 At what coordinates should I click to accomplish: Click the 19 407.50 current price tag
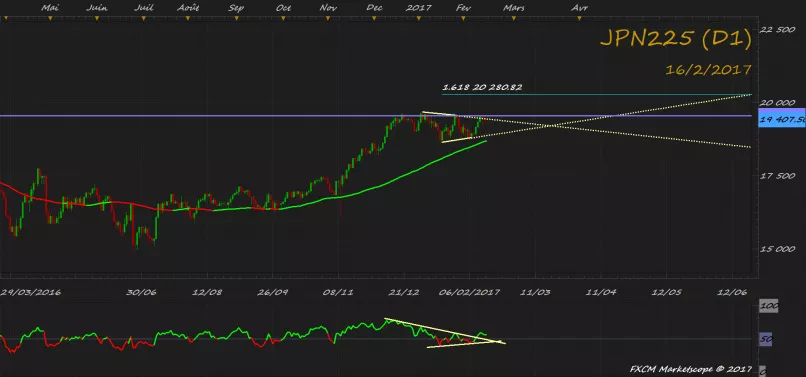tap(782, 120)
